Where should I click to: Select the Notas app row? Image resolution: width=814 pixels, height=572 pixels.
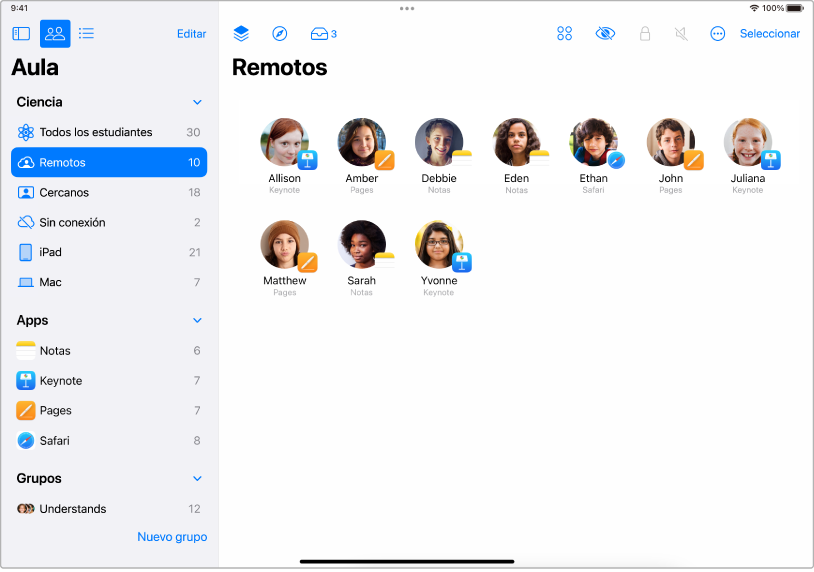click(109, 351)
